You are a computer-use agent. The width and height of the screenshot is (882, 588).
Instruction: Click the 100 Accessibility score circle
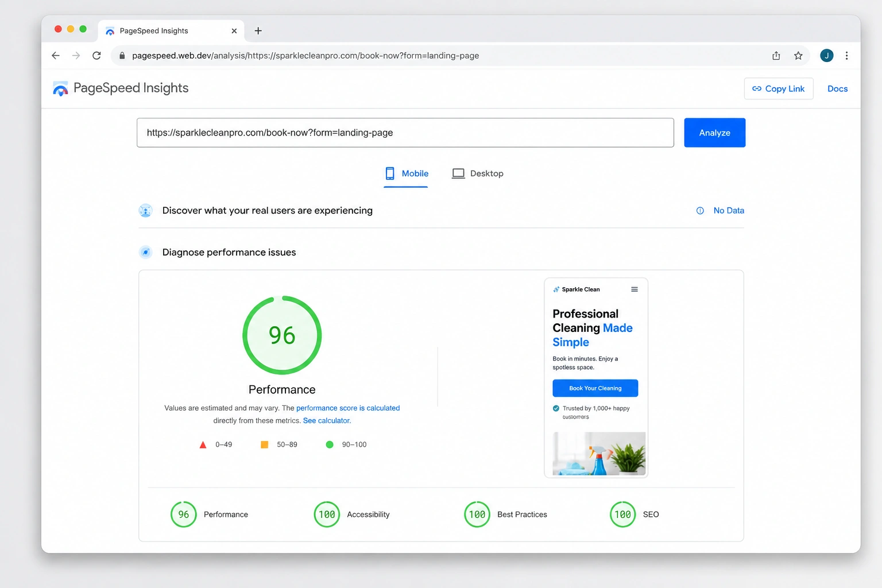coord(327,514)
